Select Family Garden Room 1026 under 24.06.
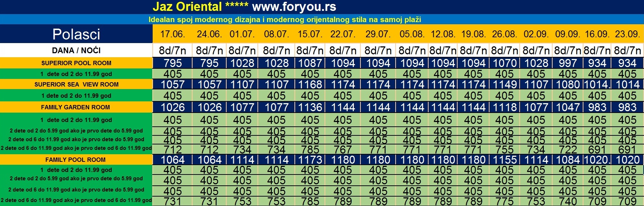 tap(209, 107)
